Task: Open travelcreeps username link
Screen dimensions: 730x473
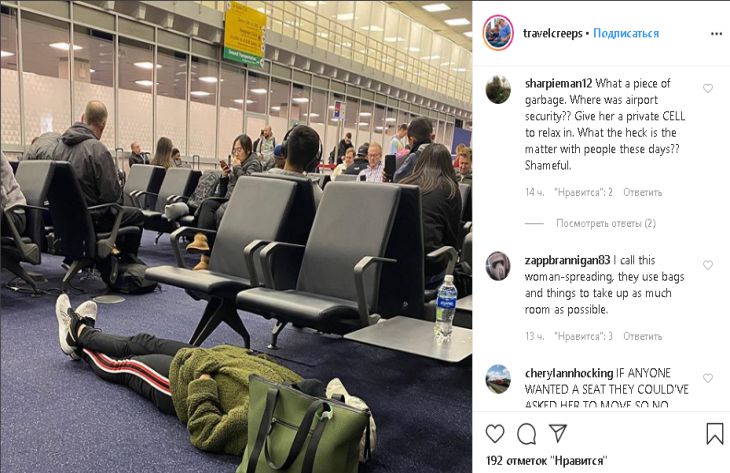Action: pos(553,34)
